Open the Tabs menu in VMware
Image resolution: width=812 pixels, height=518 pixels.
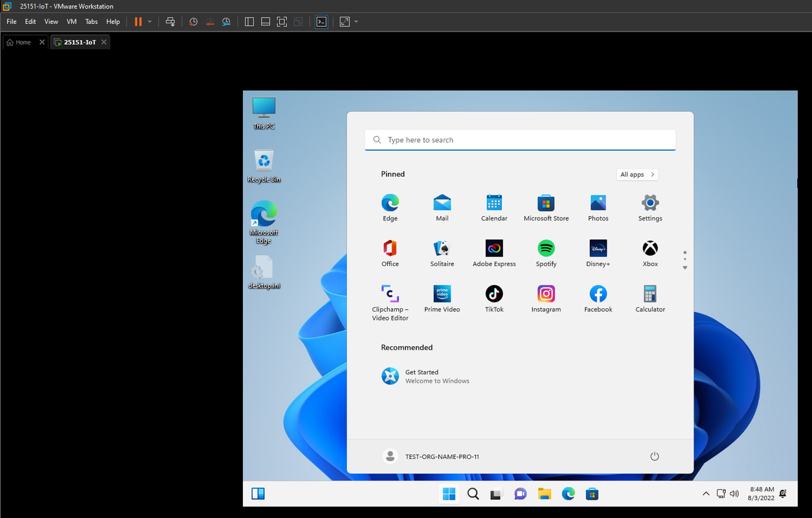pos(91,21)
